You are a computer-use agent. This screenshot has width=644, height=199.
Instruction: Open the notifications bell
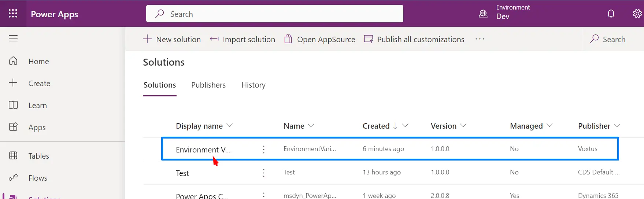611,14
